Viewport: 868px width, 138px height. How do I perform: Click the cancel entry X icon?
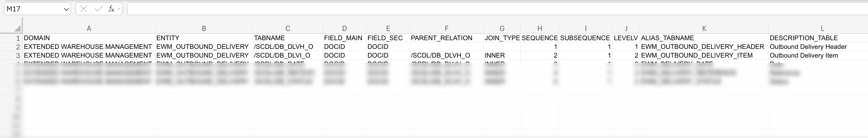(x=84, y=9)
